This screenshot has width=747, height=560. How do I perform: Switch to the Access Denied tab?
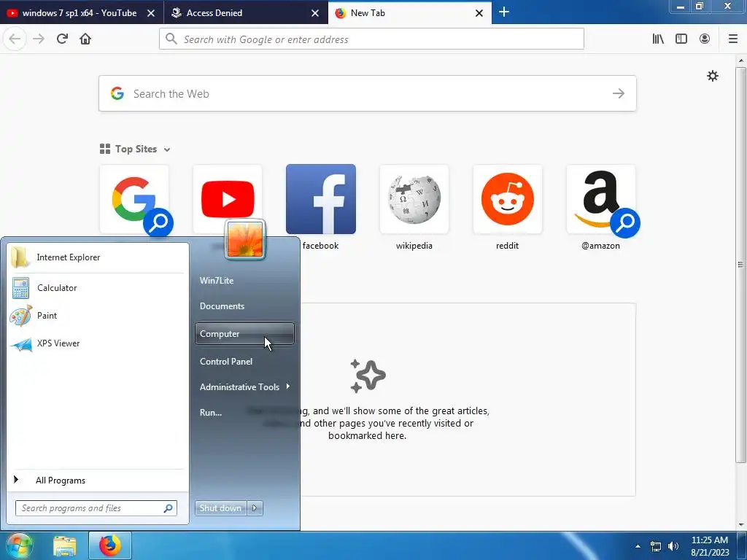click(239, 13)
